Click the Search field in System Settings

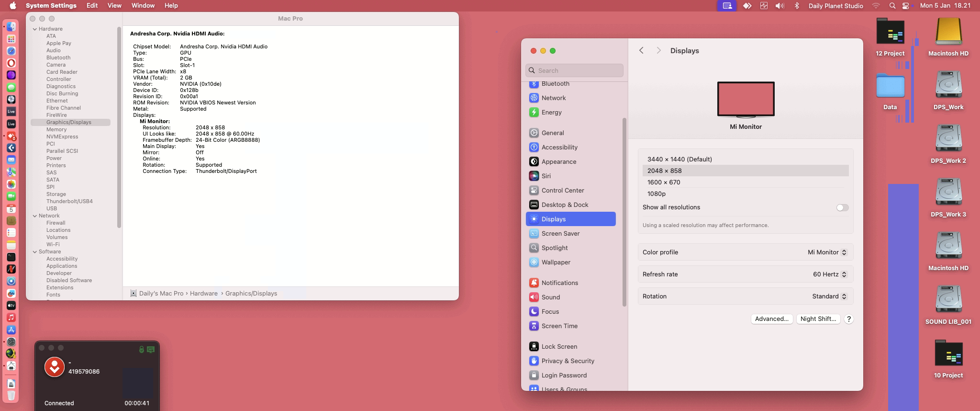click(574, 70)
